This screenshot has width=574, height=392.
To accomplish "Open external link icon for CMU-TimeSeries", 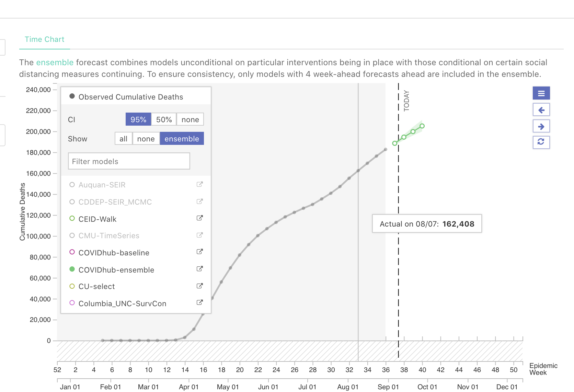I will click(x=199, y=235).
